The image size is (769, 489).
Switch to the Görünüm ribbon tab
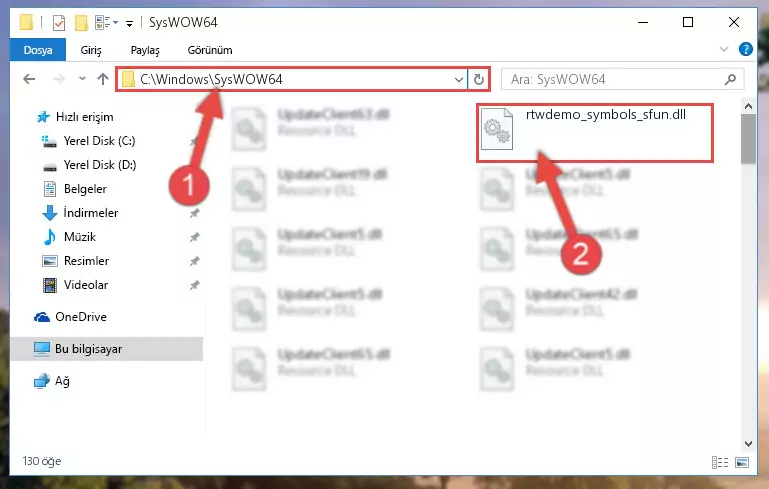[x=210, y=50]
